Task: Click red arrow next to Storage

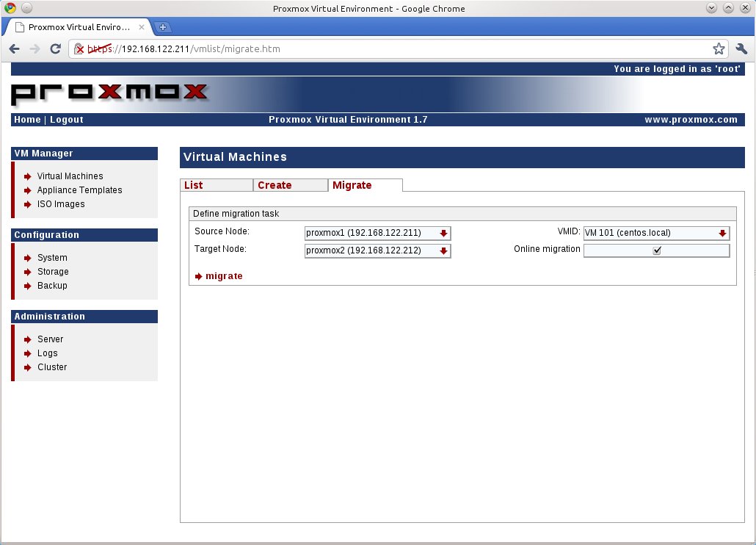Action: [27, 272]
